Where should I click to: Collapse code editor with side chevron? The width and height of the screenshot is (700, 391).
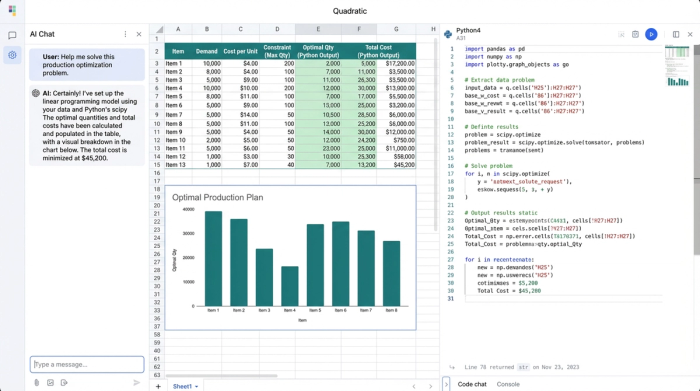point(446,384)
